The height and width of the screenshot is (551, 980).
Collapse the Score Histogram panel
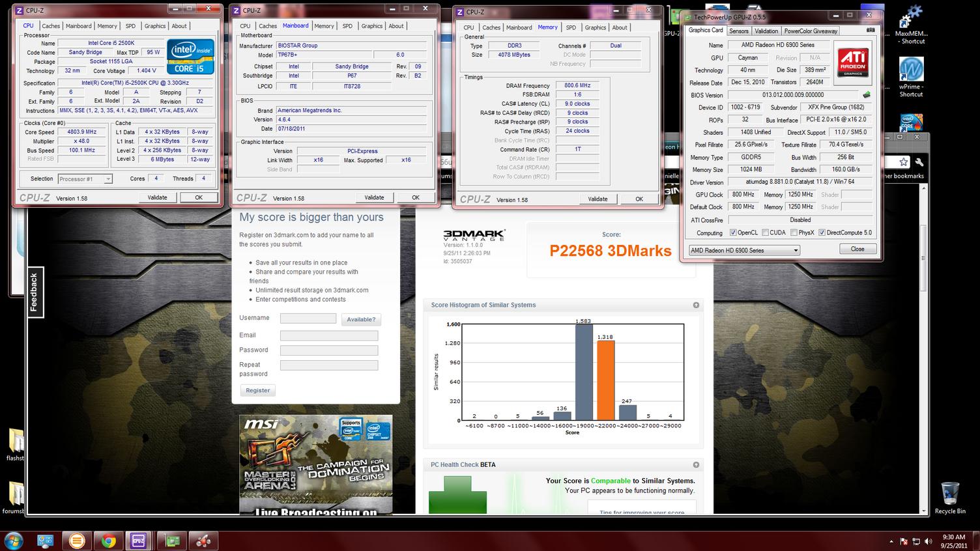coord(696,305)
